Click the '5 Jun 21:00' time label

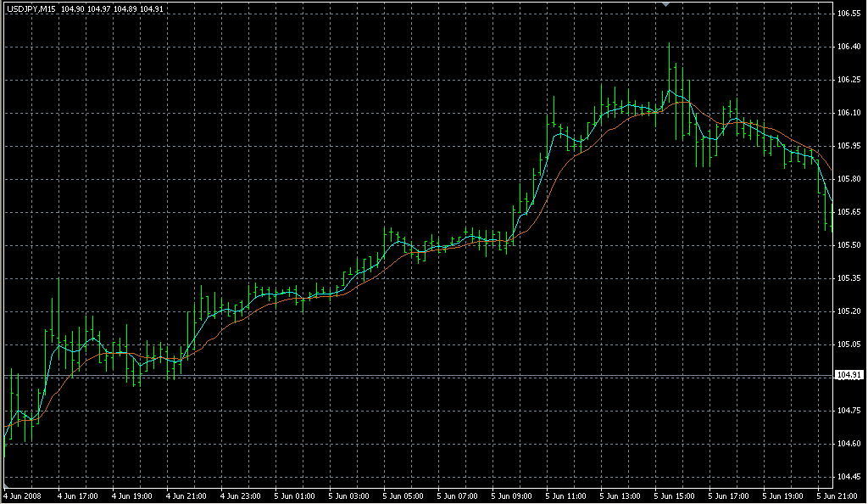(837, 496)
